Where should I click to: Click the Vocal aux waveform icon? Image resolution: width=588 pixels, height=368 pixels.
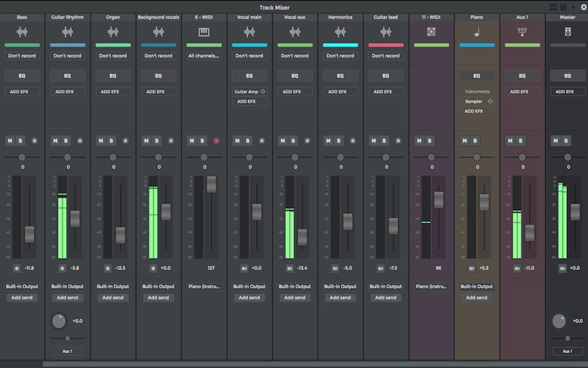[295, 32]
